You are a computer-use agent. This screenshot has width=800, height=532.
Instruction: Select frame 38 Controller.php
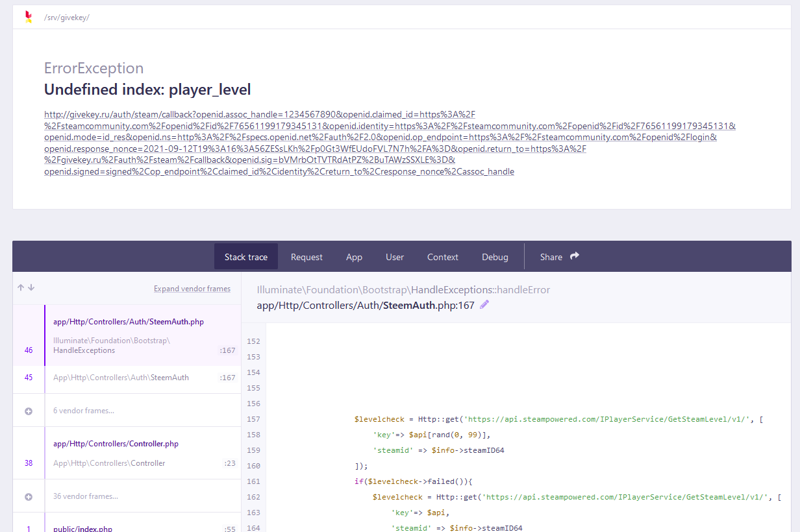point(127,453)
